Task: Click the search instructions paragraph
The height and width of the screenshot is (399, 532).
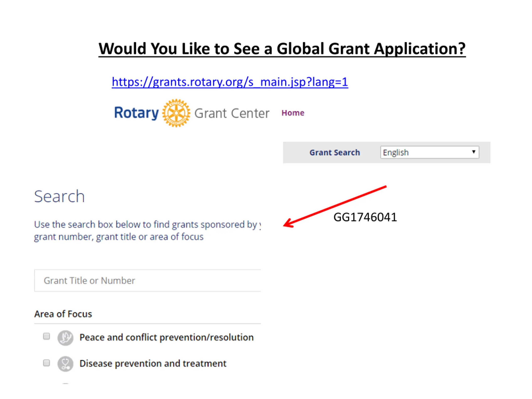Action: 147,230
